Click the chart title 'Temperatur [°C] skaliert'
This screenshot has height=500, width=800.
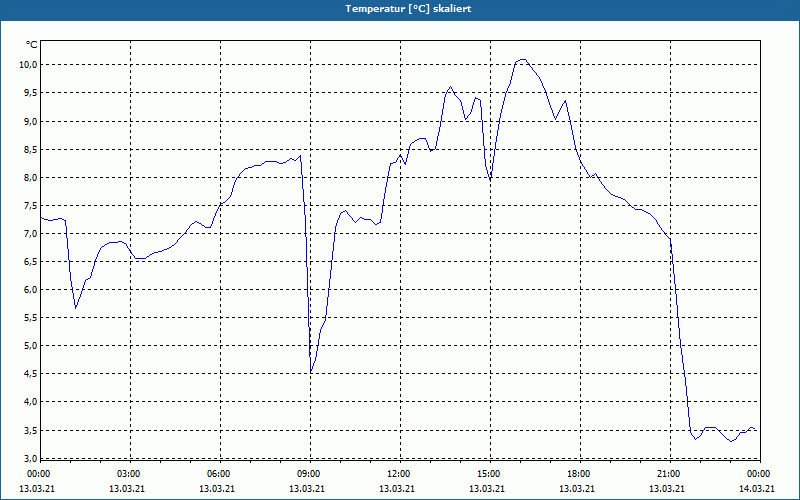408,9
